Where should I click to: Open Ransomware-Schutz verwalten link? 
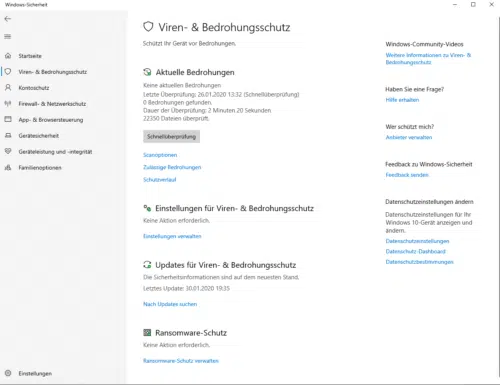pyautogui.click(x=181, y=361)
